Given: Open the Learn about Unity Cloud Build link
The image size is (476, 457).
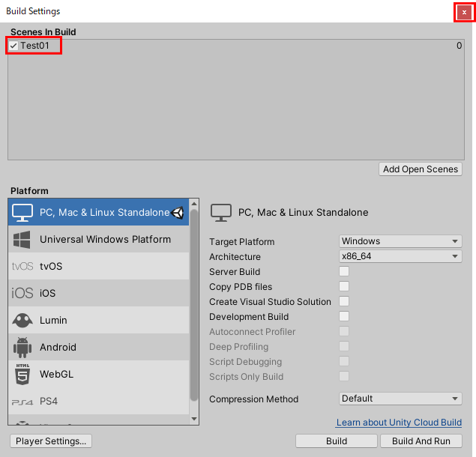Looking at the screenshot, I should coord(399,423).
